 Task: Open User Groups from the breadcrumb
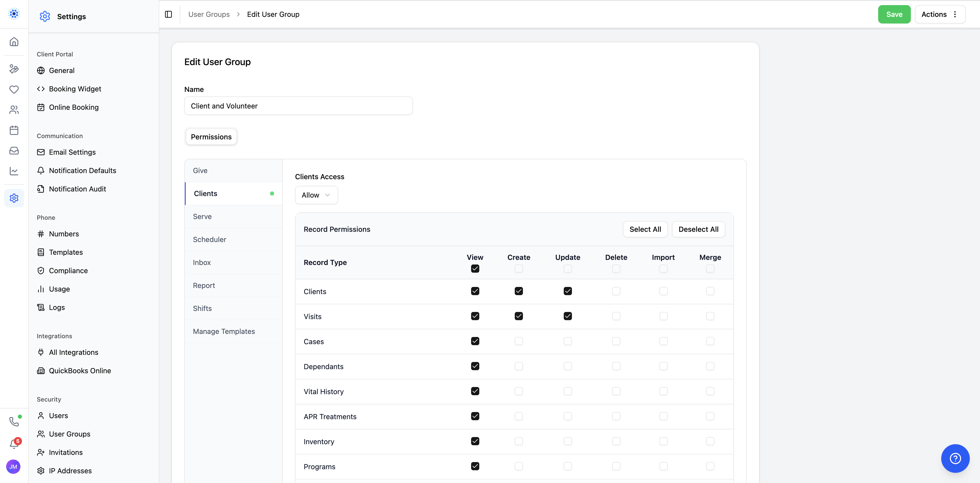209,14
